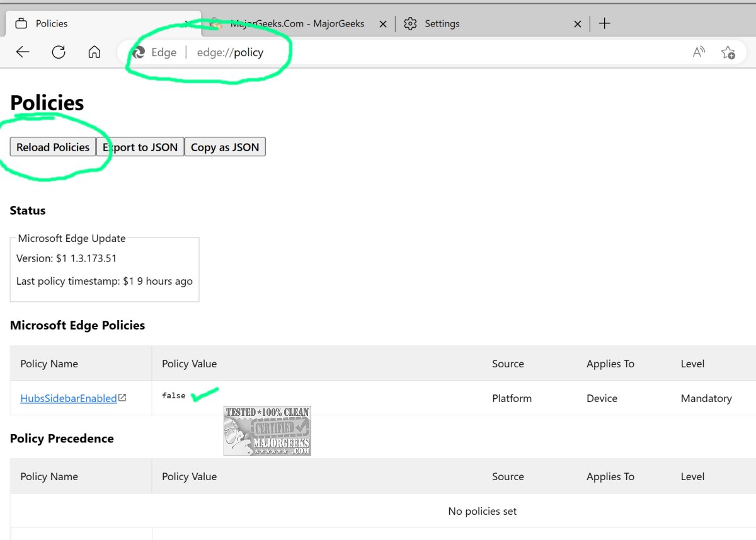Select the false policy value
Viewport: 756px width, 540px height.
(173, 396)
